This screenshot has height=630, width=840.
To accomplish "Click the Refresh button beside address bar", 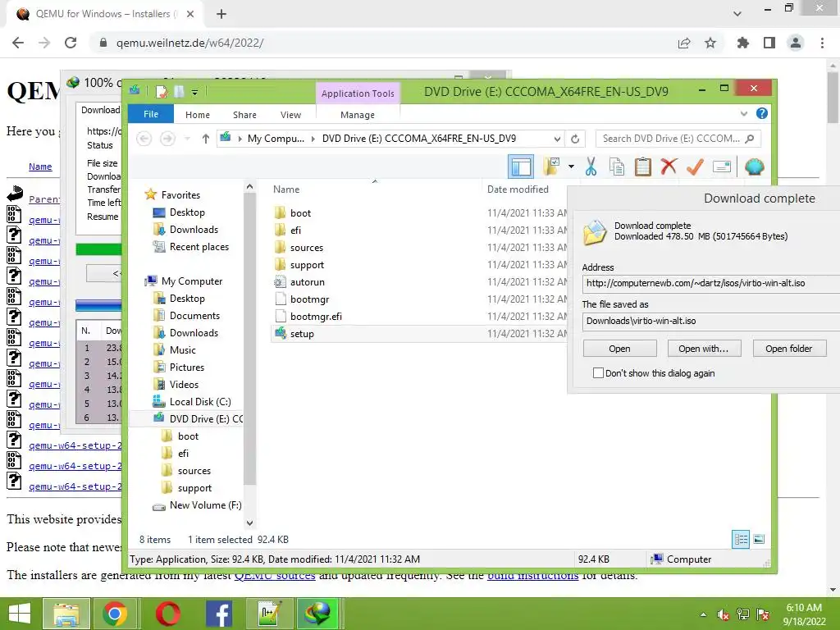I will (x=575, y=139).
